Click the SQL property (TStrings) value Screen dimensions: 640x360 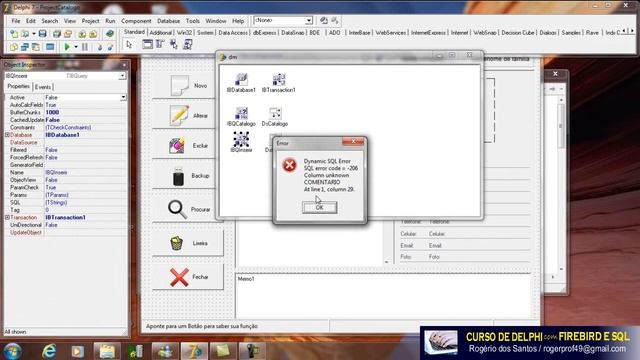coord(85,202)
